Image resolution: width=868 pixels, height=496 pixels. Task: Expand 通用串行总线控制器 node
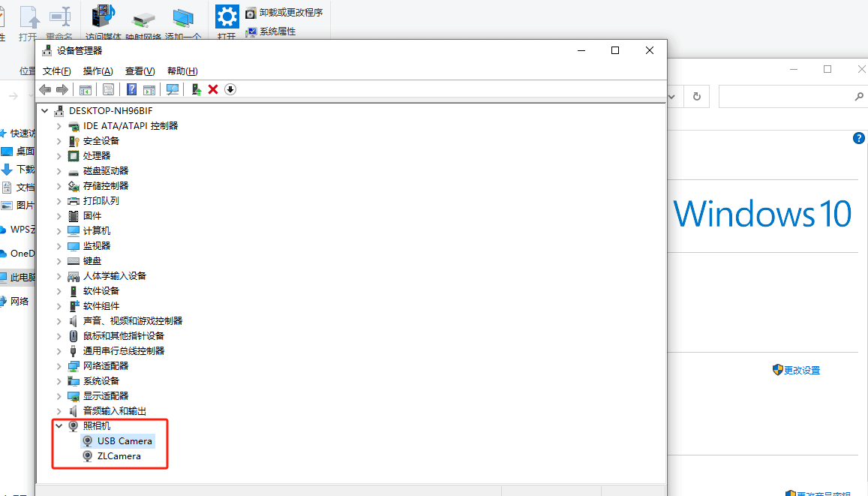point(59,350)
